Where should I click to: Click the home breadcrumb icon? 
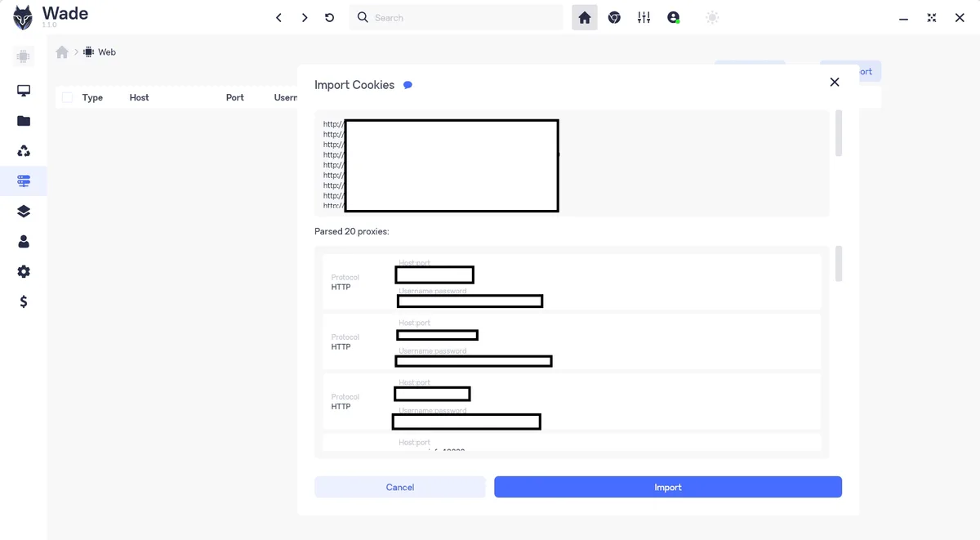click(x=62, y=51)
